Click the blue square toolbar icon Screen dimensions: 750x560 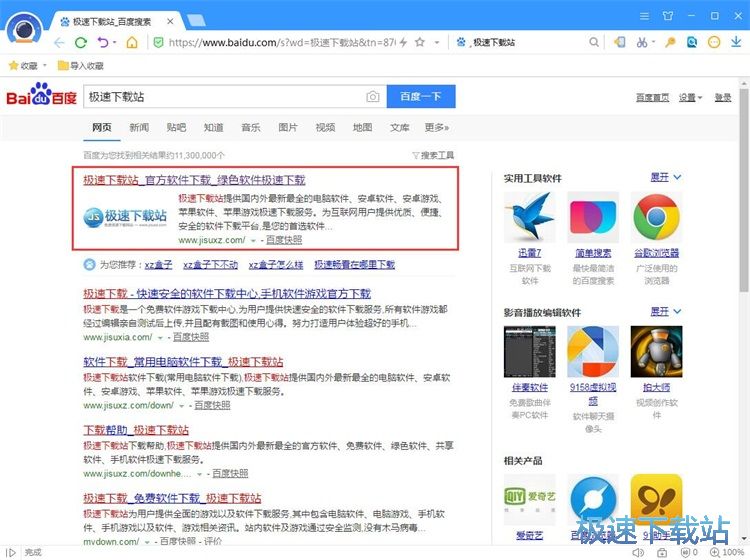[x=692, y=43]
